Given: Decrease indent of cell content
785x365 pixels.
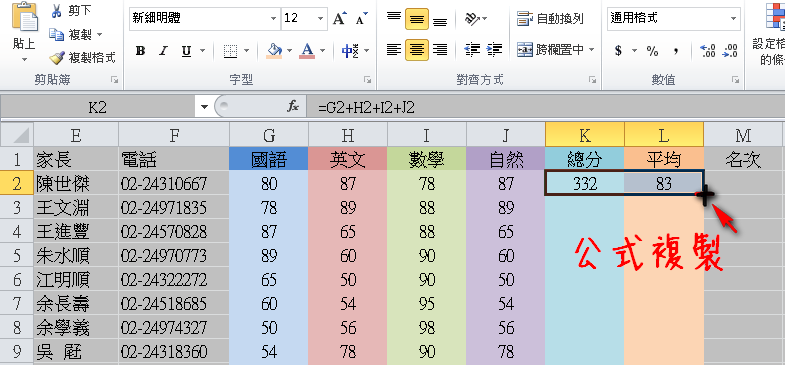Looking at the screenshot, I should click(x=472, y=50).
